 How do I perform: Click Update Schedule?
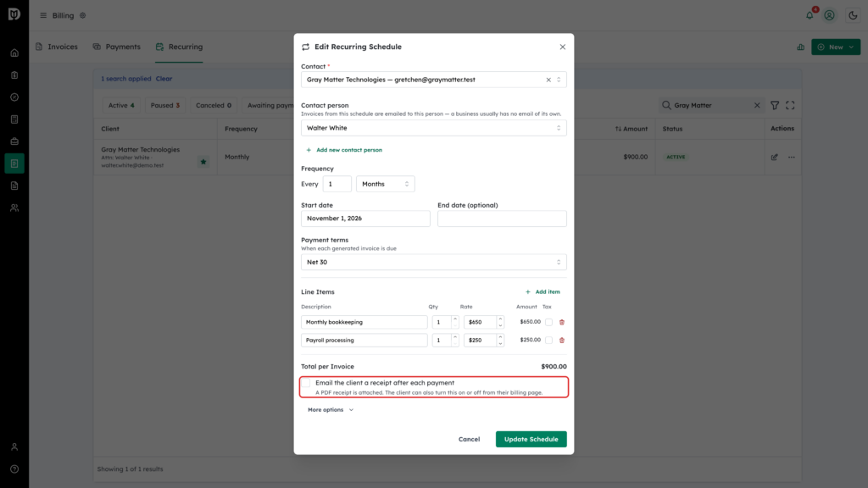[x=531, y=440]
